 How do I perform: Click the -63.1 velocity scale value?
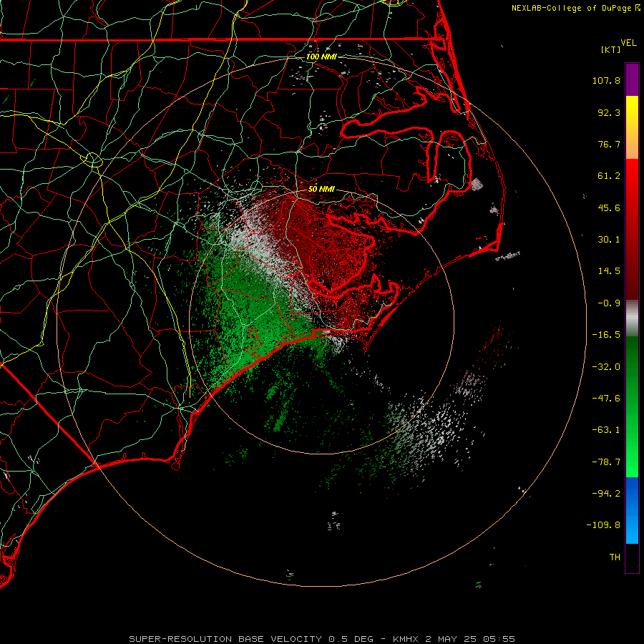pyautogui.click(x=606, y=430)
